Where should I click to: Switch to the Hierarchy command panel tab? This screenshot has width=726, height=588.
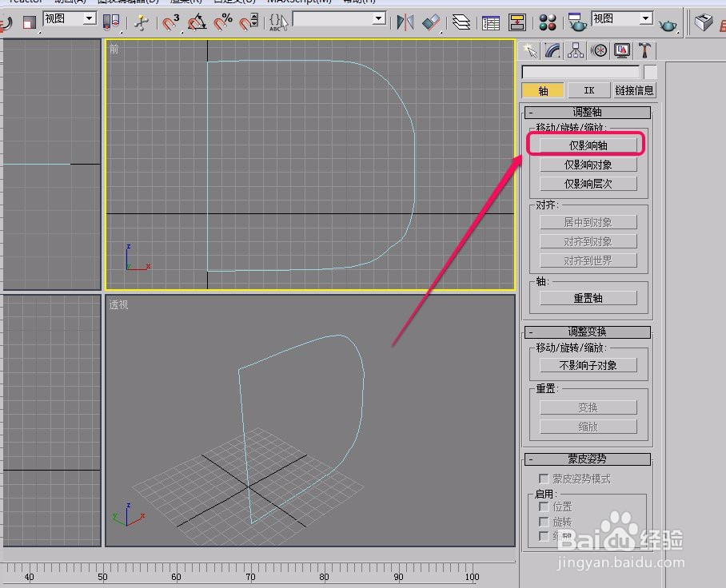[576, 50]
